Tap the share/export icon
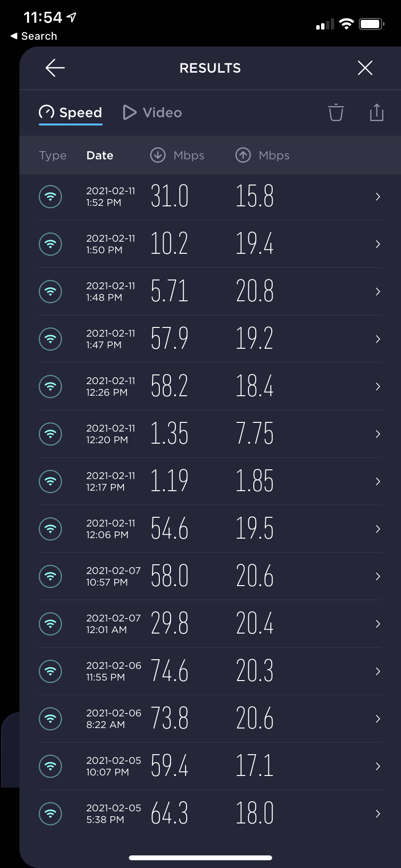The height and width of the screenshot is (868, 401). (x=376, y=112)
